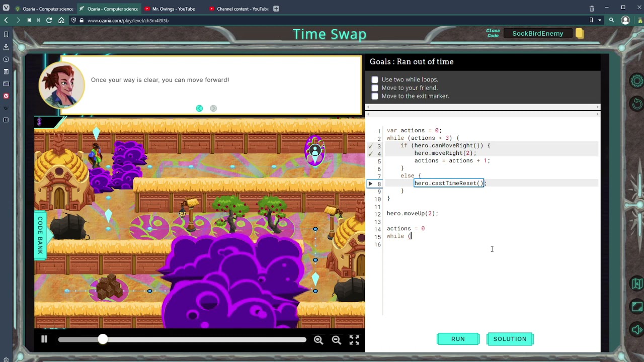Click the RUN button
This screenshot has height=362, width=644.
point(458,339)
